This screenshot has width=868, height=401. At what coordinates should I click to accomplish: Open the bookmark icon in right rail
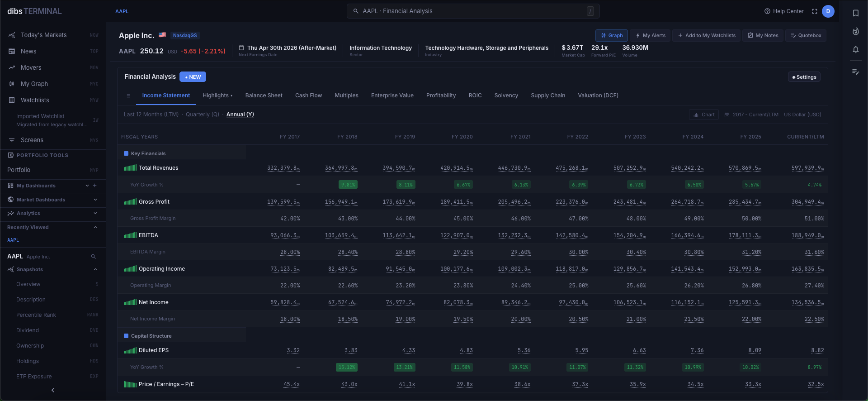point(855,13)
